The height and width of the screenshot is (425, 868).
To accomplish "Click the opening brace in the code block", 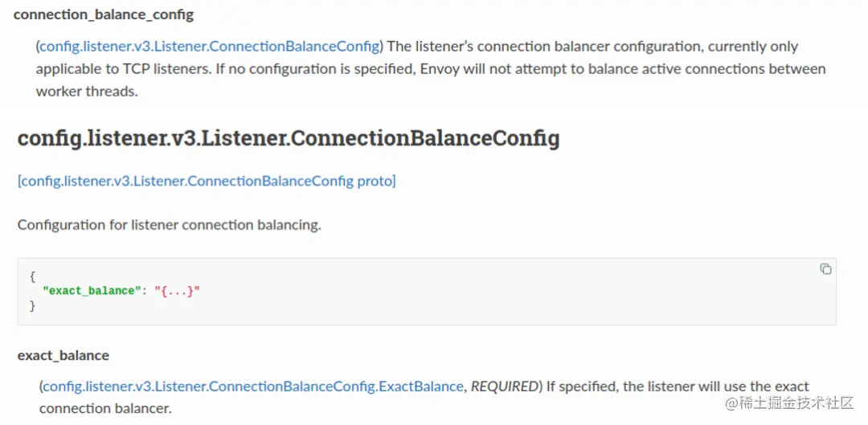I will coord(33,276).
